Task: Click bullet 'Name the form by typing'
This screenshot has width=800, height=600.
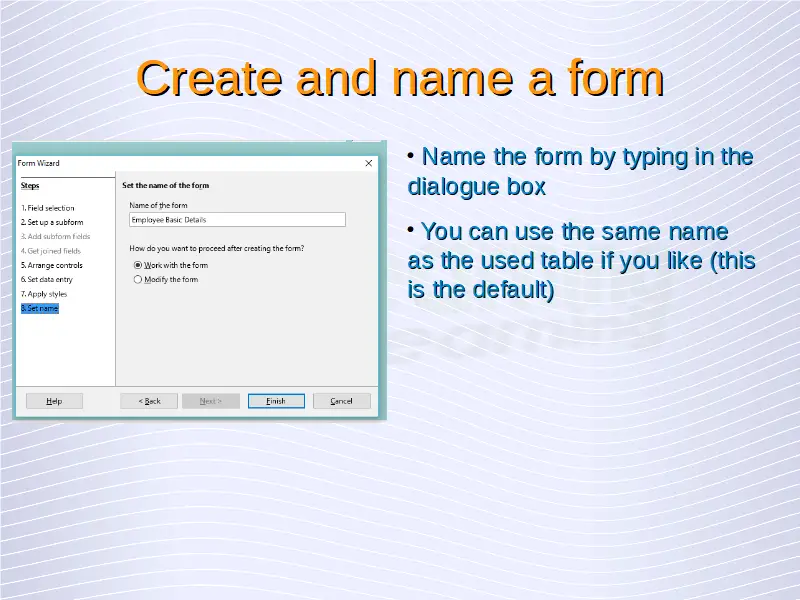Action: pos(581,171)
